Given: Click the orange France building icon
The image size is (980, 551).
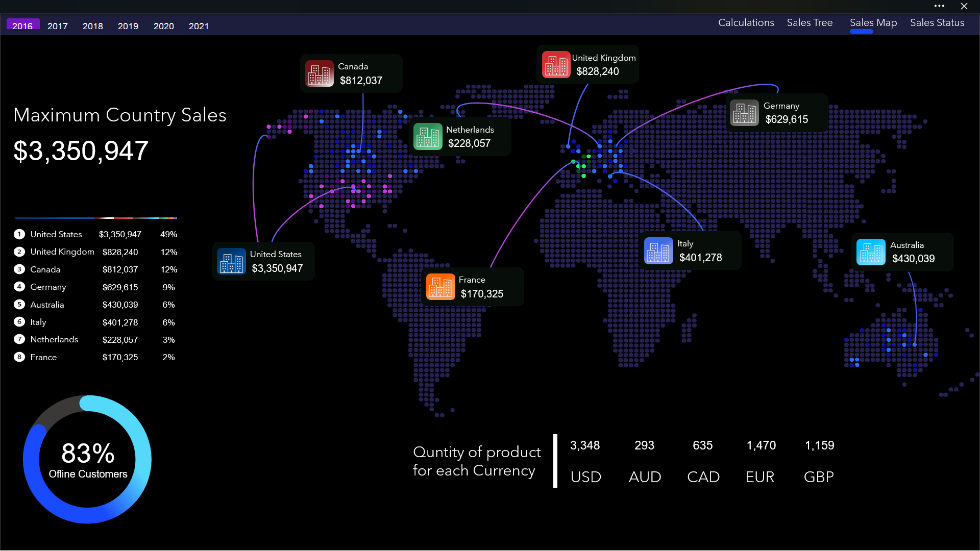Looking at the screenshot, I should 440,287.
